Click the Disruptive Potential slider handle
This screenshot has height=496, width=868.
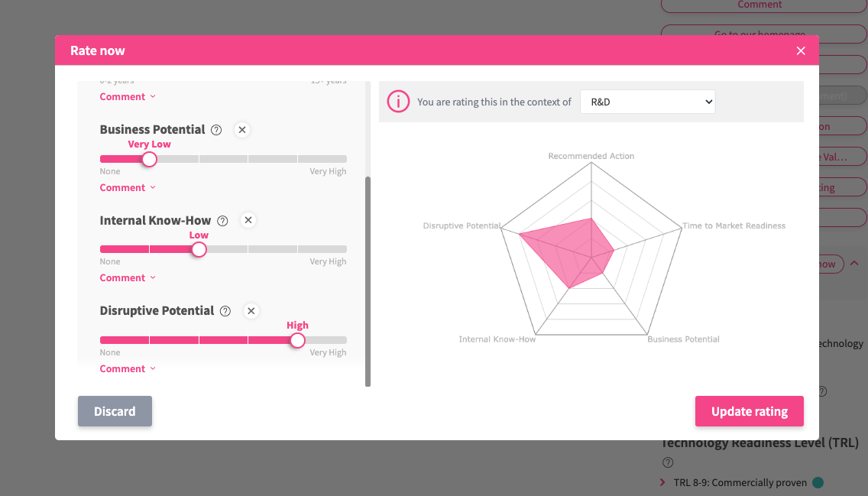tap(297, 340)
